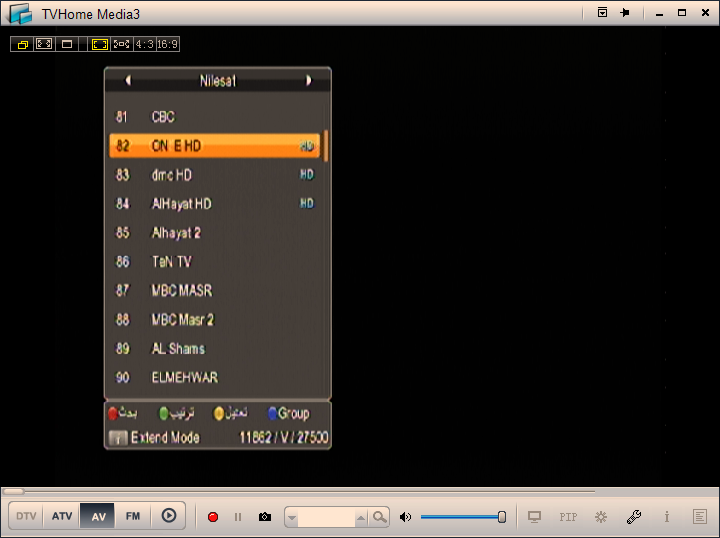
Task: Set aspect ratio to 16:9
Action: (167, 44)
